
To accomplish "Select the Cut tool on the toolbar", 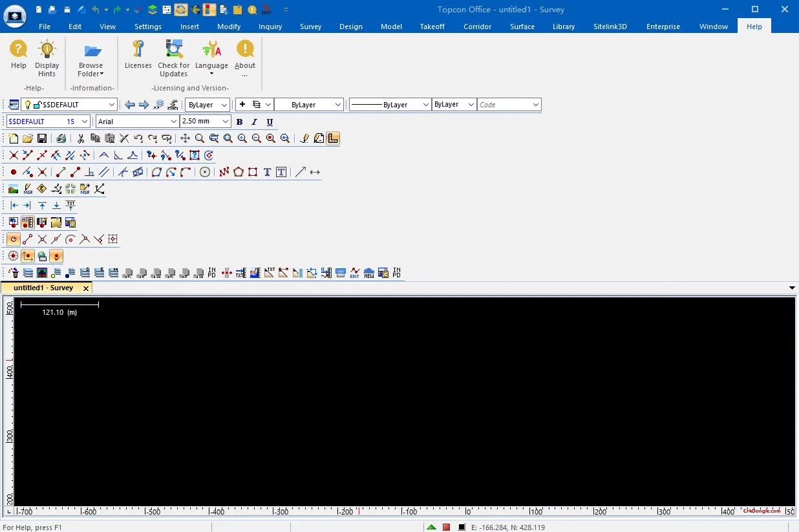I will [x=81, y=138].
